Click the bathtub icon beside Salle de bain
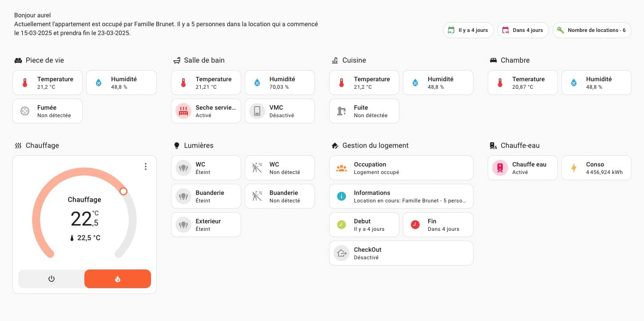The height and width of the screenshot is (321, 644). (177, 60)
